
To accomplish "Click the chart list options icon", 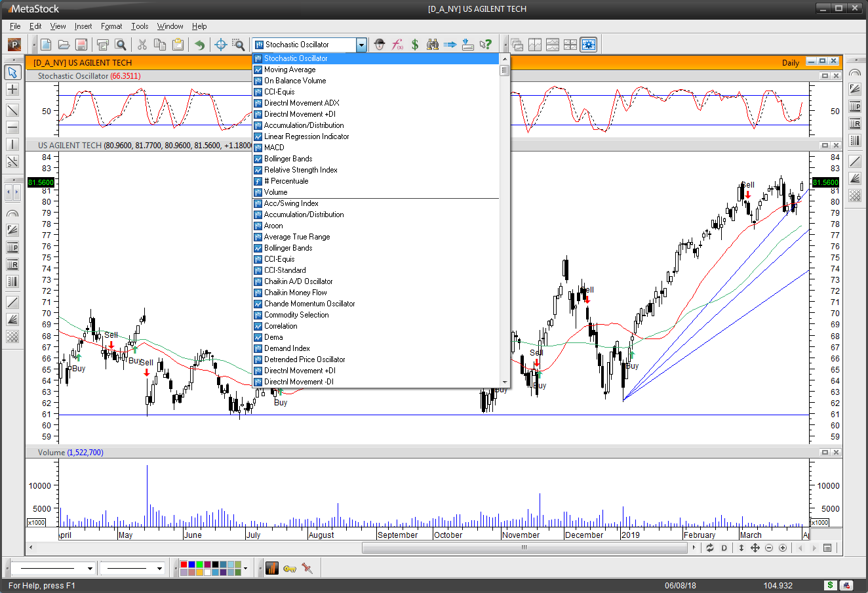I will click(827, 548).
